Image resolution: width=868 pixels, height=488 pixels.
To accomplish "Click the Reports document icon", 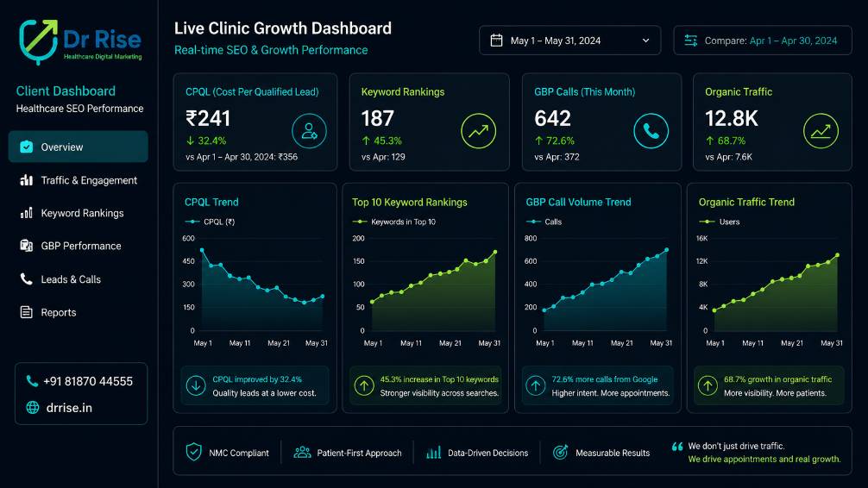I will pos(26,312).
